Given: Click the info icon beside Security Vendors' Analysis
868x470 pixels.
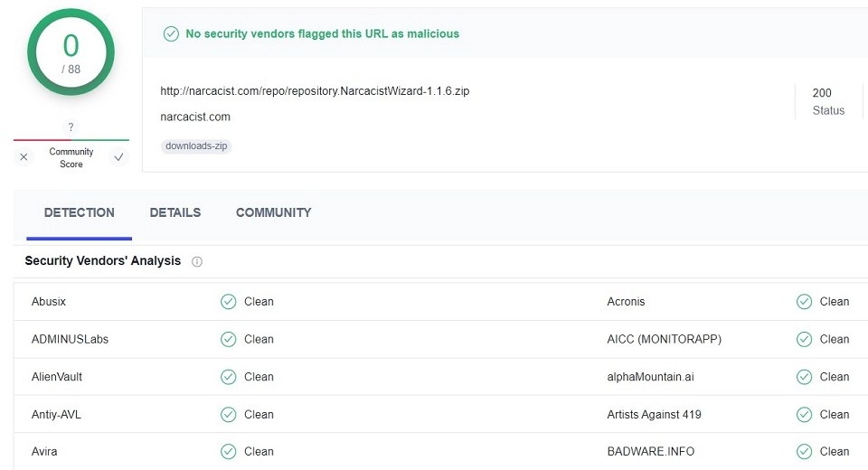Looking at the screenshot, I should click(x=196, y=261).
